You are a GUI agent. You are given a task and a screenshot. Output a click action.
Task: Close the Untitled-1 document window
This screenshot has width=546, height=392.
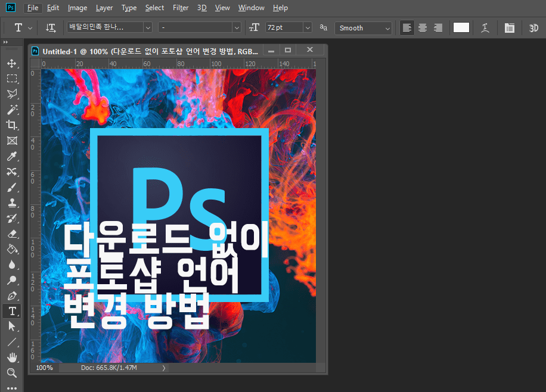pyautogui.click(x=310, y=50)
